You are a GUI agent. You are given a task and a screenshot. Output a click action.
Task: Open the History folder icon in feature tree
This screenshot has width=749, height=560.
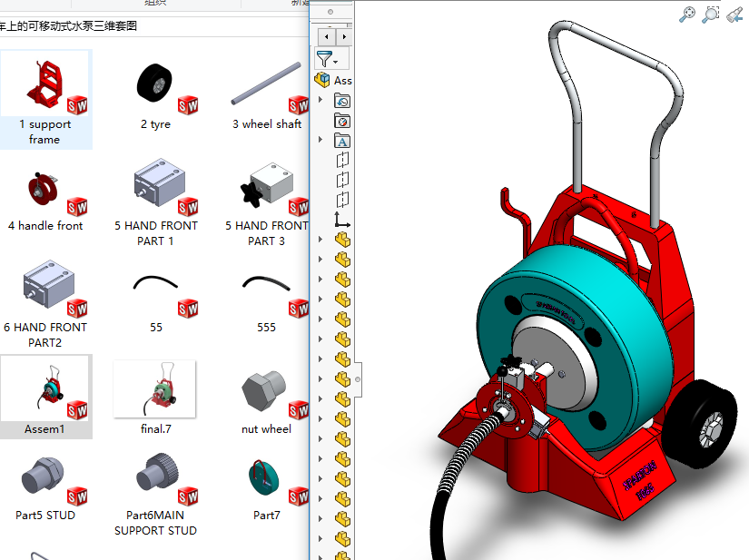click(x=342, y=102)
